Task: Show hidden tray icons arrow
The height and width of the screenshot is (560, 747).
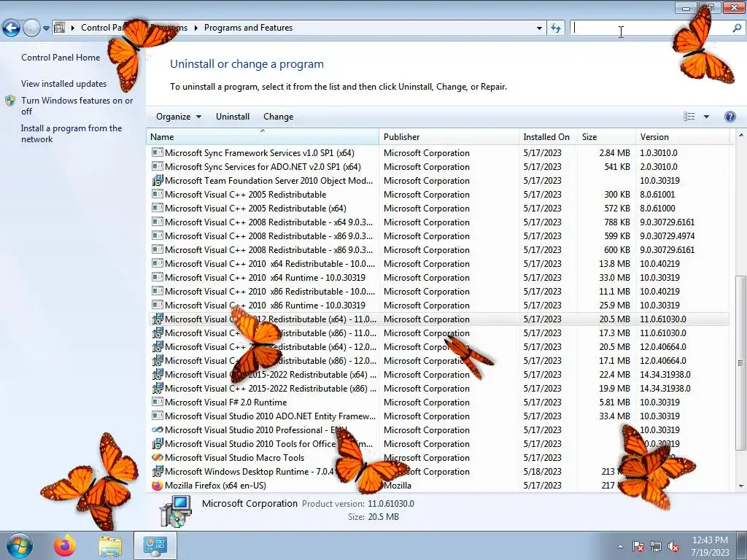Action: (x=620, y=546)
